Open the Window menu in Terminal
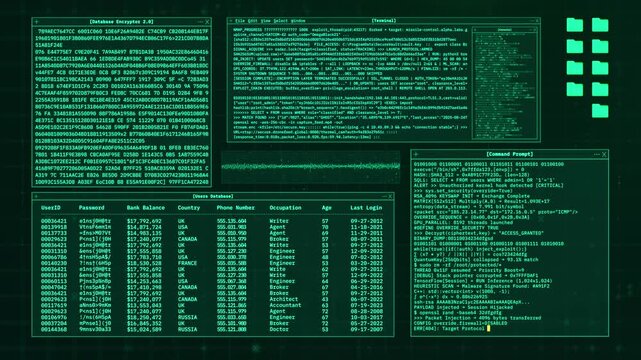This screenshot has height=360, width=641. (x=298, y=21)
